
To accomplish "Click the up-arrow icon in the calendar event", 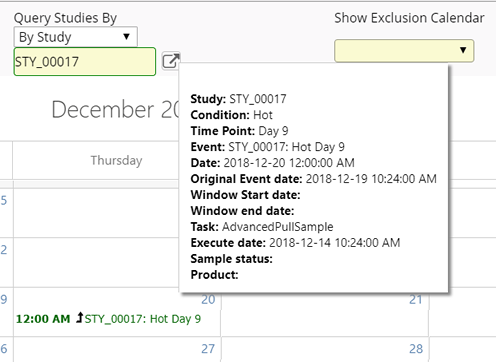I will click(x=79, y=317).
